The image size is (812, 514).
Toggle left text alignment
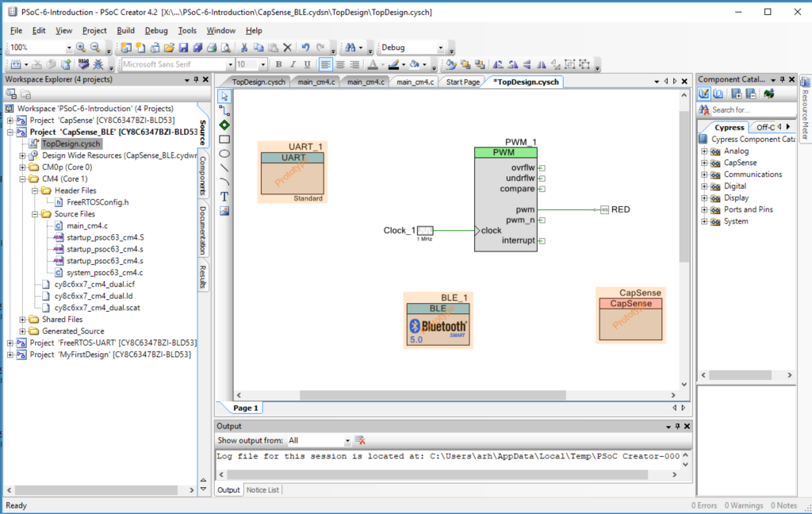(x=325, y=64)
